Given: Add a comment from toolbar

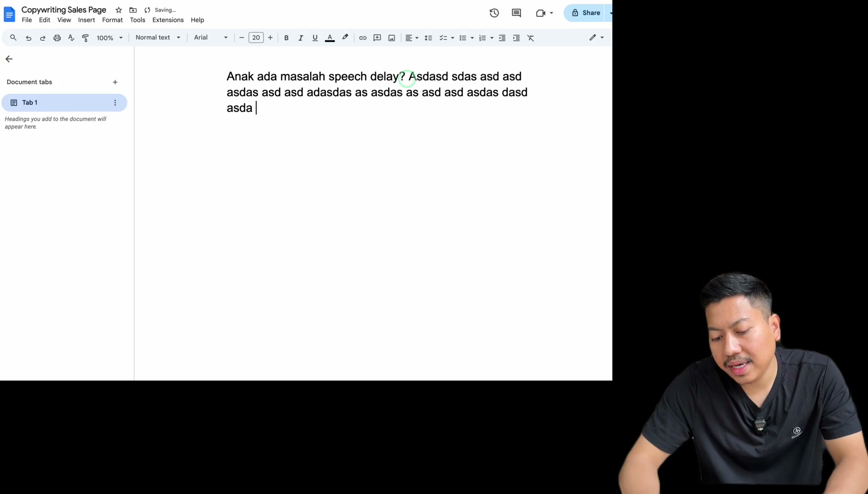Looking at the screenshot, I should click(x=377, y=38).
